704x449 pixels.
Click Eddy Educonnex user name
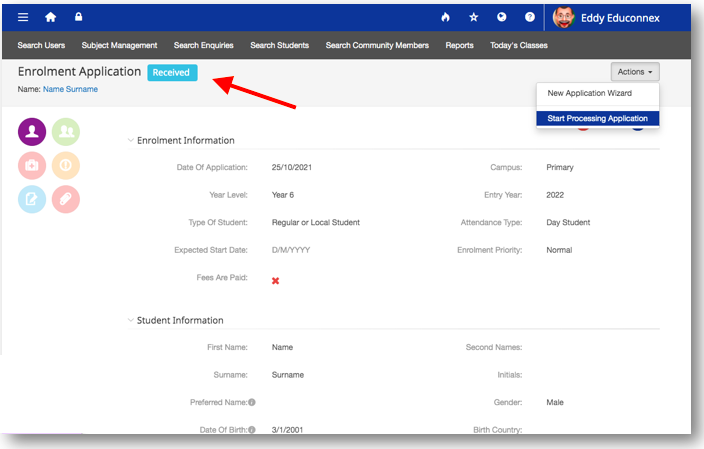(x=620, y=18)
